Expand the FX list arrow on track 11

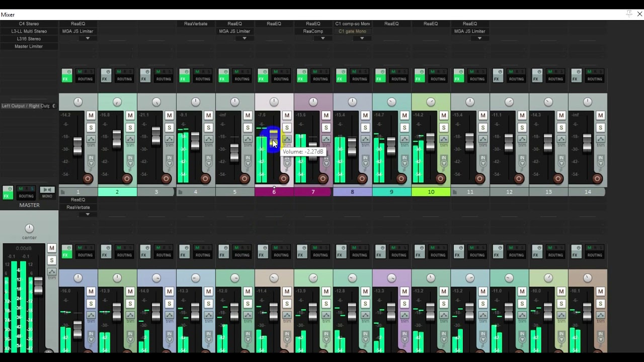479,38
